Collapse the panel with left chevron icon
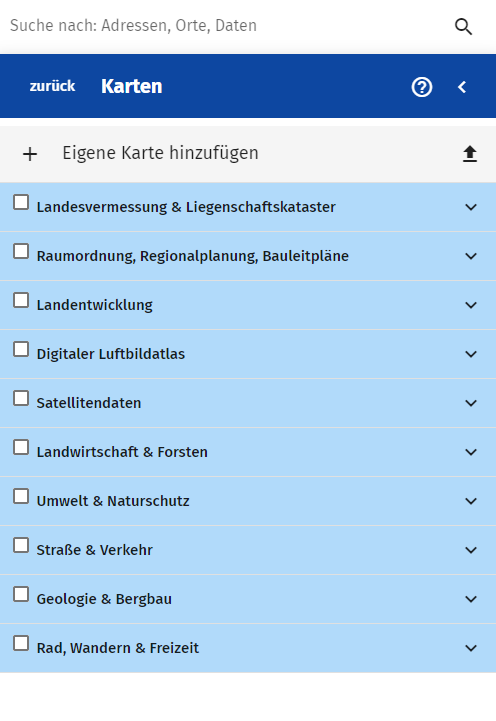This screenshot has height=721, width=496. 462,87
